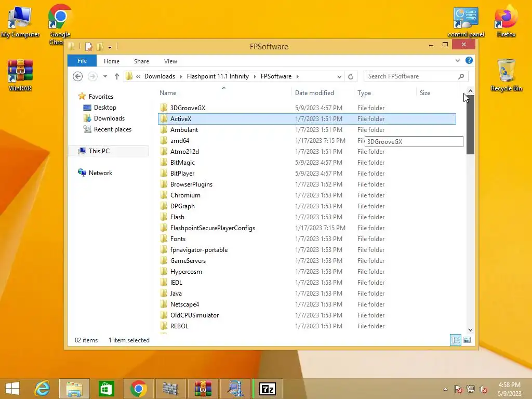532x399 pixels.
Task: Click Downloads in address breadcrumb
Action: tap(160, 76)
